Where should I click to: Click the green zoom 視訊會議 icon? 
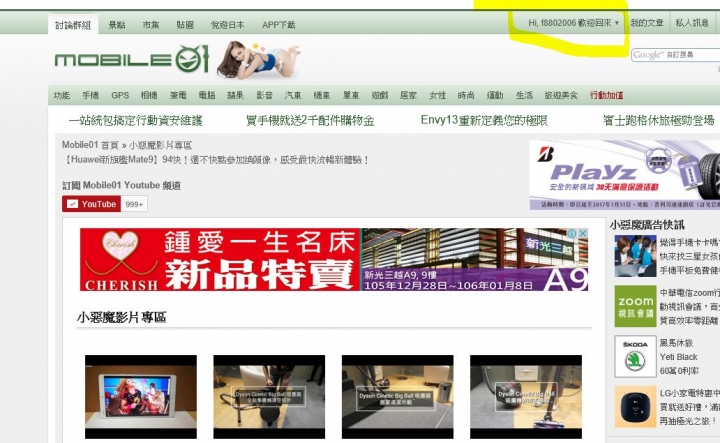pos(636,306)
